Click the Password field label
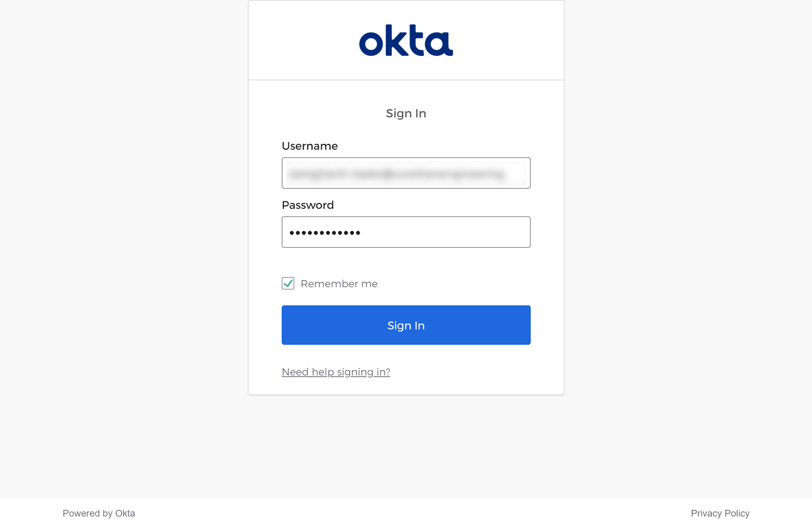The width and height of the screenshot is (812, 526). 308,205
